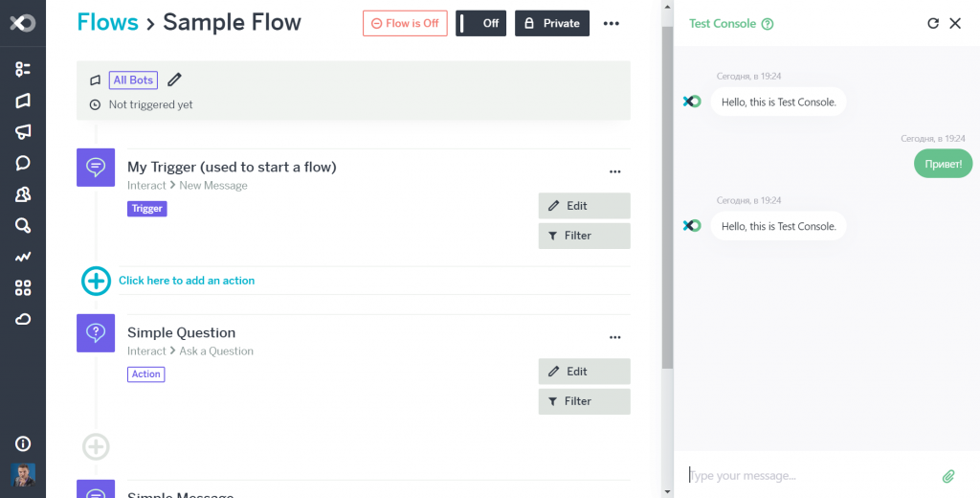
Task: Open the Test Console help icon
Action: [768, 24]
